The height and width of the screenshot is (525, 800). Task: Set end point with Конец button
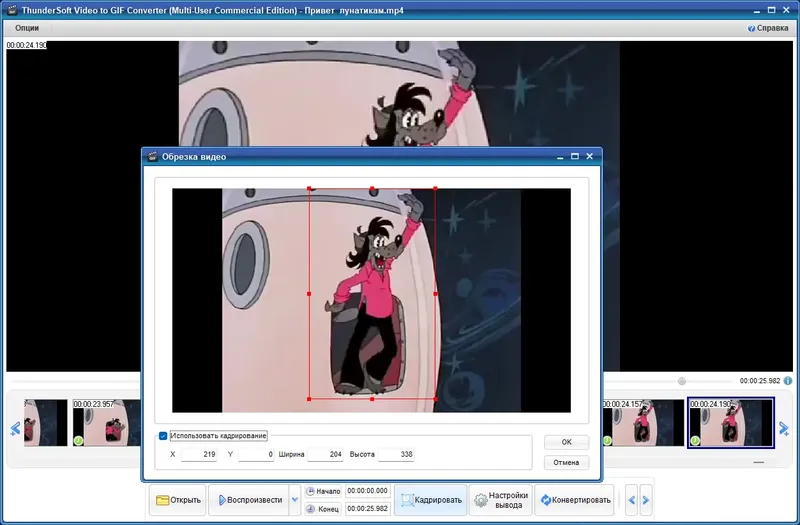click(323, 509)
